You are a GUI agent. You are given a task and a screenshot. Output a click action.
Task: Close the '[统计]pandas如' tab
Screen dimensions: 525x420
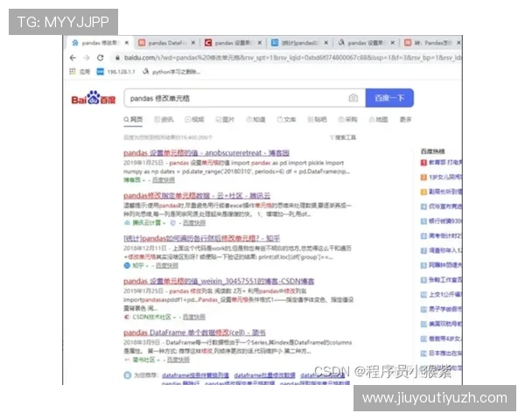(x=326, y=43)
